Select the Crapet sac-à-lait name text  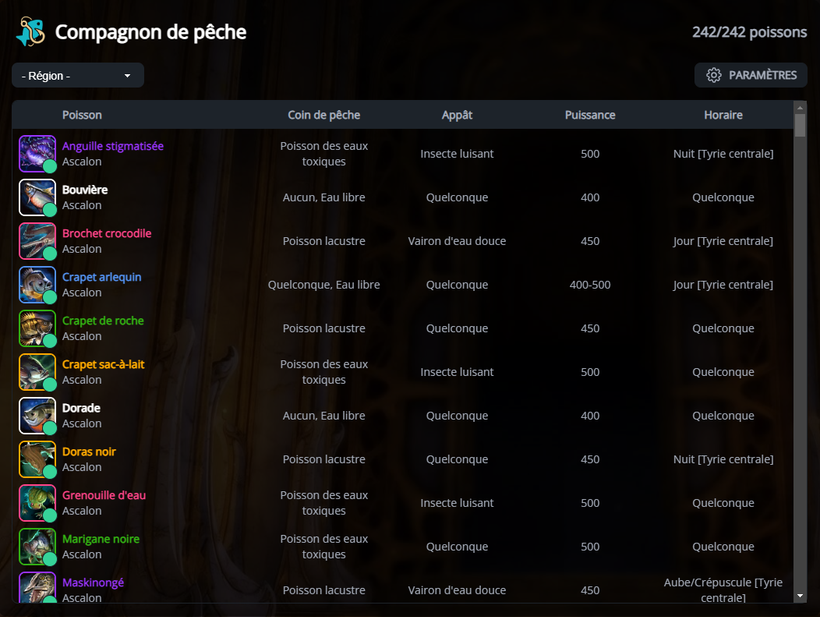[x=104, y=364]
